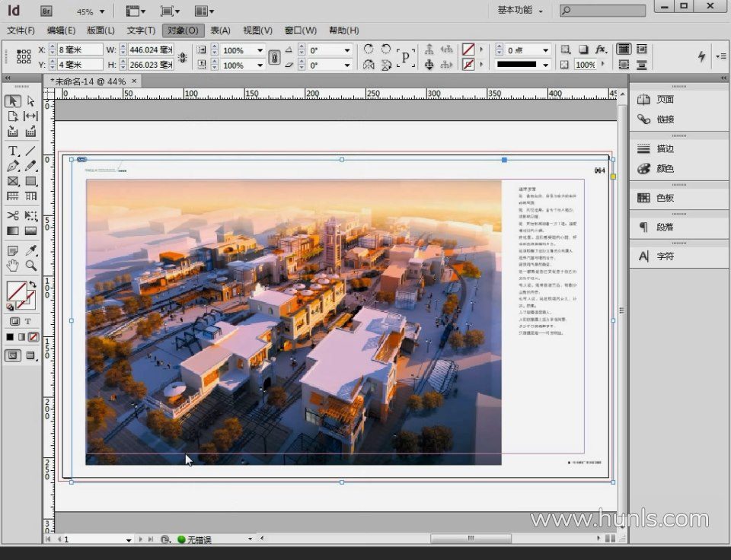The height and width of the screenshot is (560, 731).
Task: Open the 对象(O) menu
Action: pyautogui.click(x=183, y=30)
